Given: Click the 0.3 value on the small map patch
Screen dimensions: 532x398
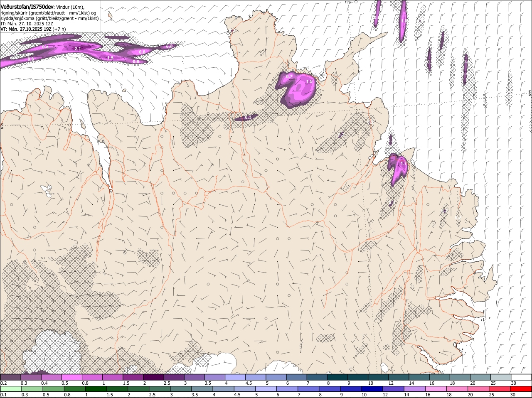Looking at the screenshot, I should click(248, 118).
